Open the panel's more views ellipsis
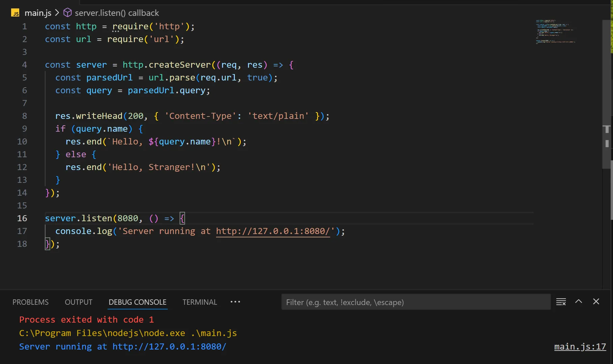The height and width of the screenshot is (364, 613). pos(235,302)
